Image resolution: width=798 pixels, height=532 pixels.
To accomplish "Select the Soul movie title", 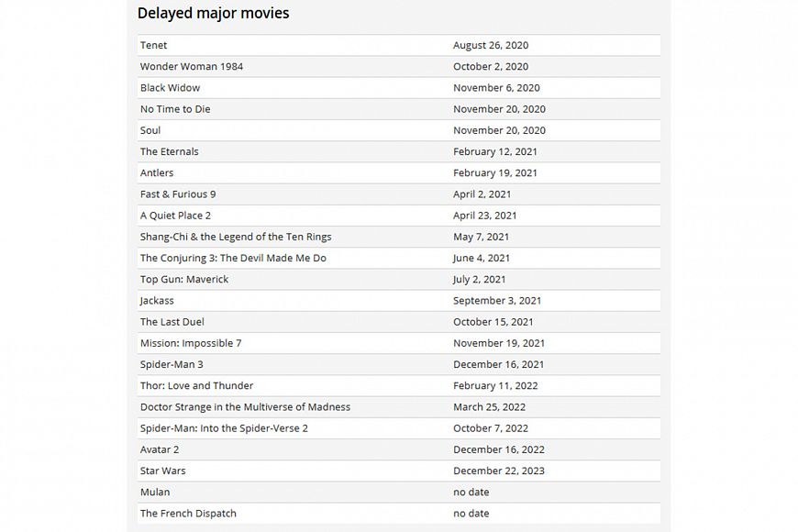I will (150, 130).
